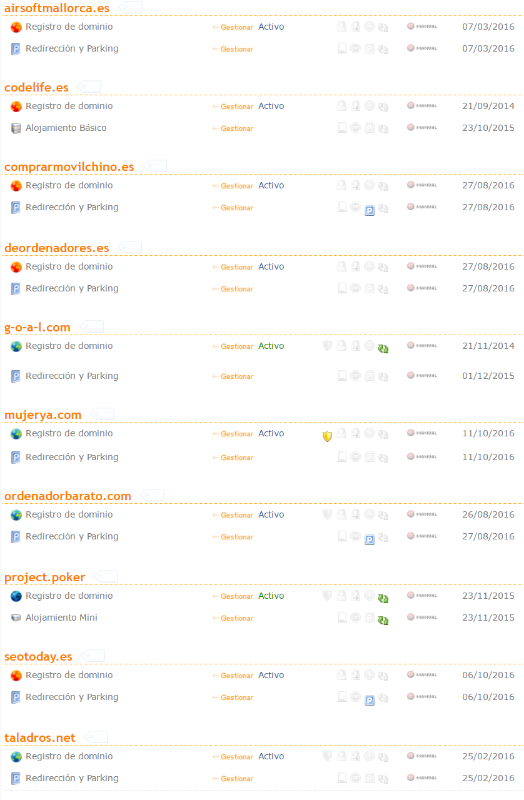Image resolution: width=524 pixels, height=800 pixels.
Task: Toggle manual renewal for codelife.es domain registration
Action: (x=421, y=106)
